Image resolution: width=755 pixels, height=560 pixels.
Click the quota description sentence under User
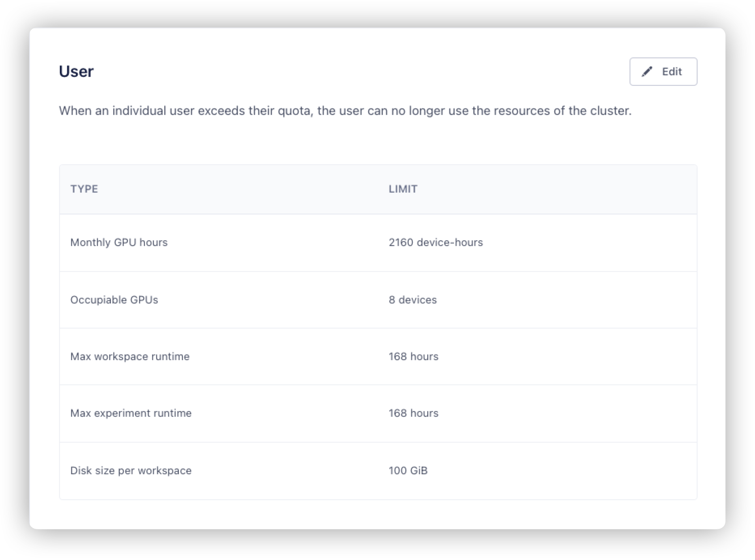point(345,111)
